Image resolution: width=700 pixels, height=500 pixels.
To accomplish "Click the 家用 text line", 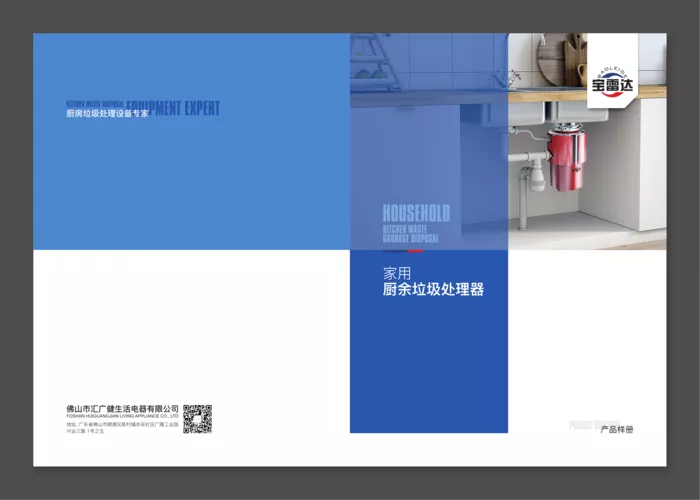I will click(x=397, y=273).
